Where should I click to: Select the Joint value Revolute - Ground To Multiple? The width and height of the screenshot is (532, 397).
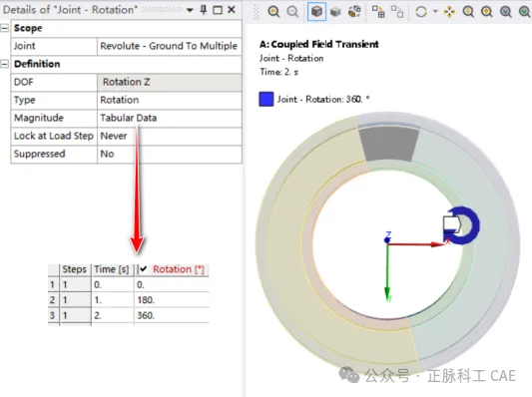pyautogui.click(x=170, y=46)
